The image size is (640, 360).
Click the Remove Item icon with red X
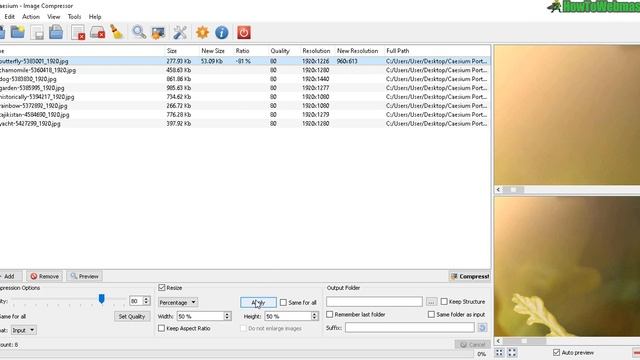click(x=78, y=33)
